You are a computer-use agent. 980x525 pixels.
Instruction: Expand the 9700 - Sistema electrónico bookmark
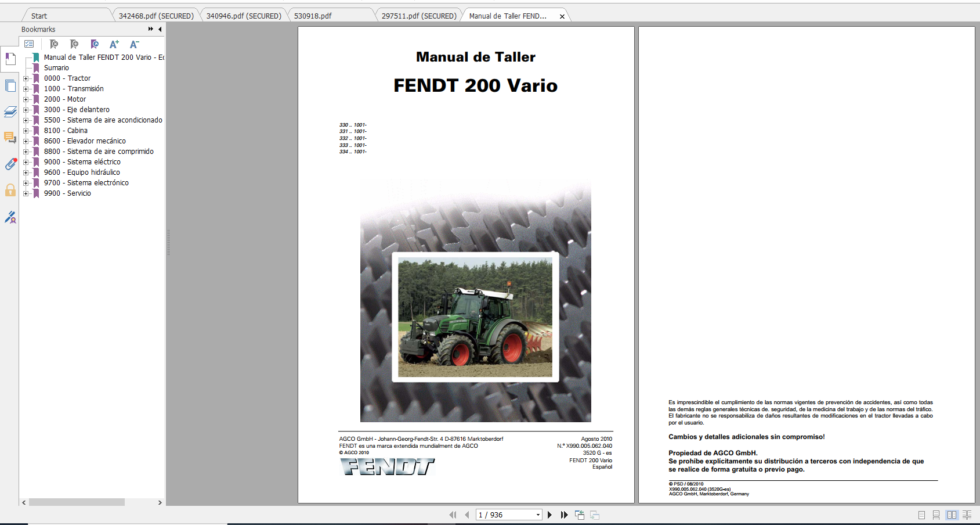click(26, 183)
